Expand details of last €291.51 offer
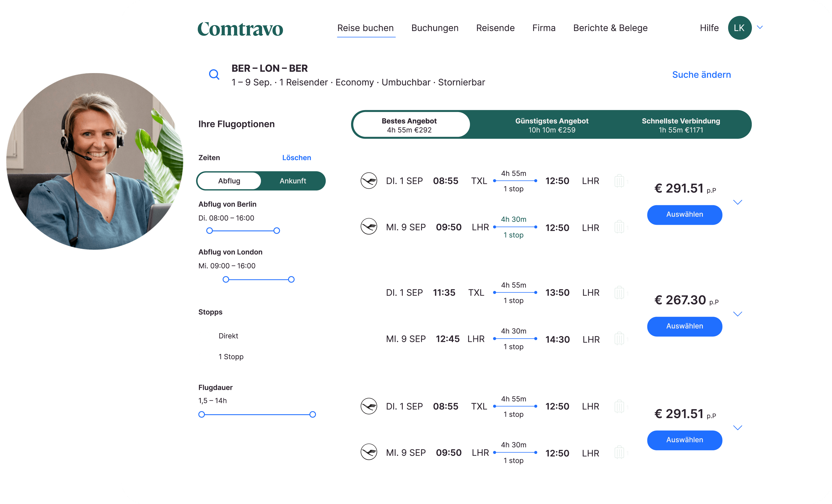Viewport: 832px width, 504px height. 738,428
